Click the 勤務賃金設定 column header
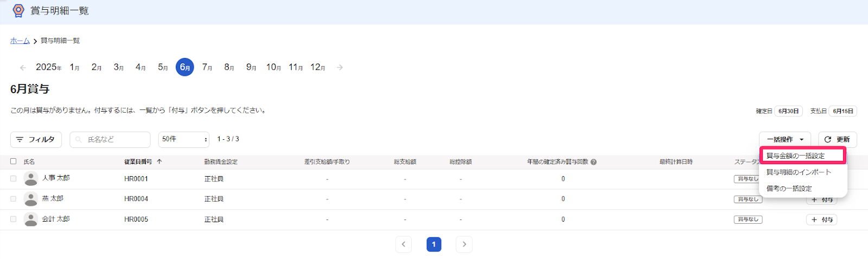868x259 pixels. [x=221, y=162]
